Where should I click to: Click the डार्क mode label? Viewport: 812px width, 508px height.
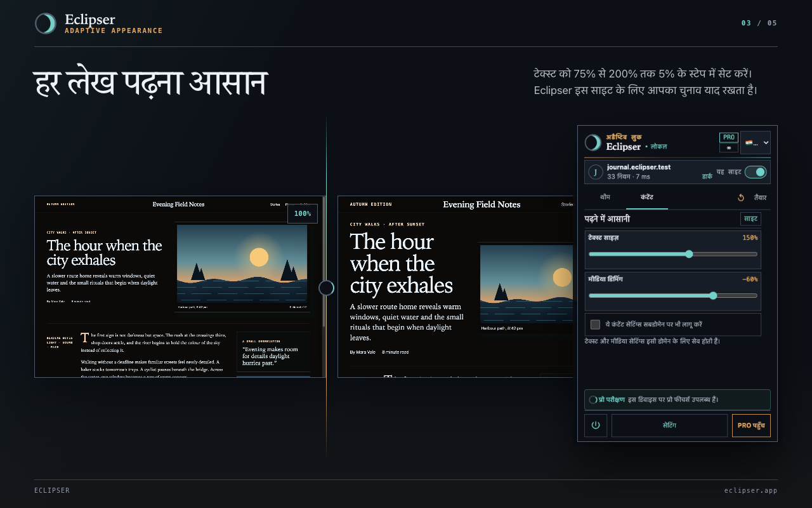coord(707,176)
